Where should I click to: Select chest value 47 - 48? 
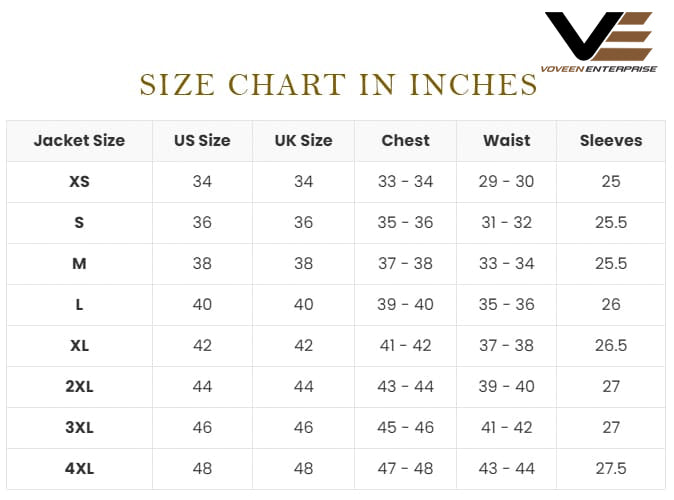click(405, 468)
